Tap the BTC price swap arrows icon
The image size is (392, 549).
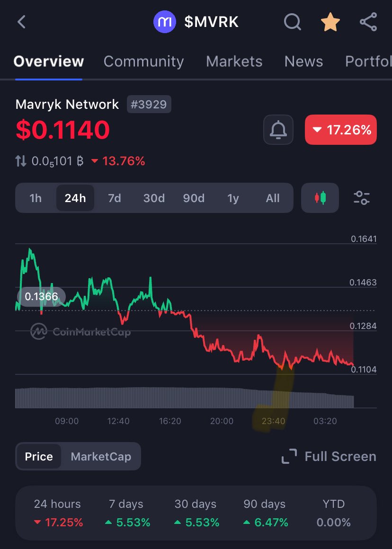[21, 161]
